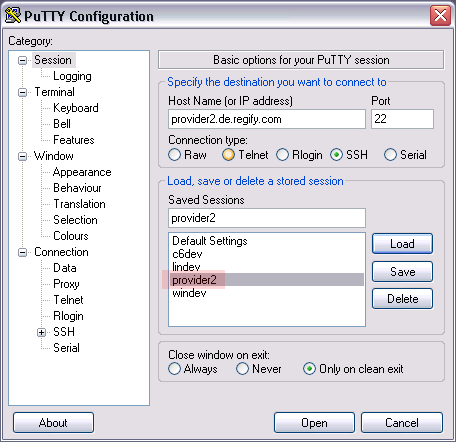Select the Raw connection type
The width and height of the screenshot is (456, 442).
tap(174, 155)
